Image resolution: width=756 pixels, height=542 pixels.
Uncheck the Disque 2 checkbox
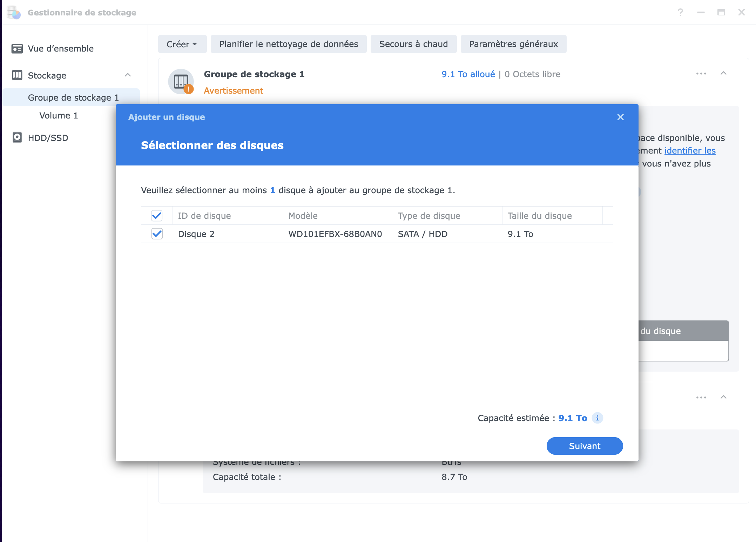point(157,234)
